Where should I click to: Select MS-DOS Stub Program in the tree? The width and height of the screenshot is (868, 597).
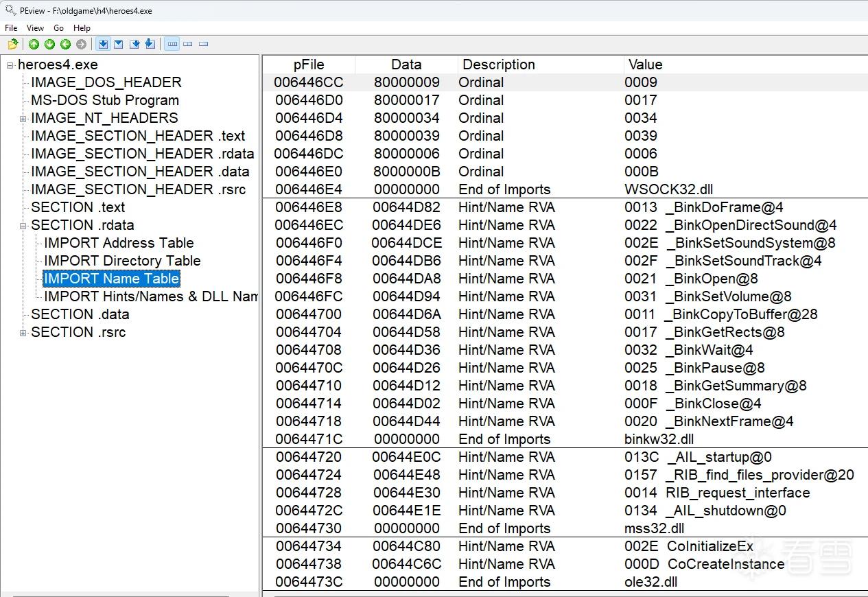coord(105,100)
